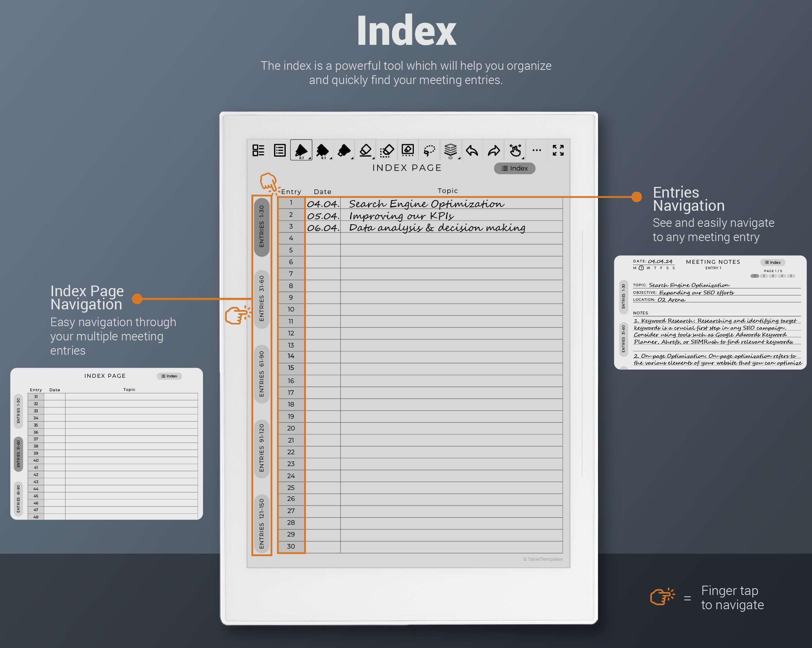Image resolution: width=812 pixels, height=648 pixels.
Task: Open the 0.7 pen thickness options
Action: coord(309,158)
